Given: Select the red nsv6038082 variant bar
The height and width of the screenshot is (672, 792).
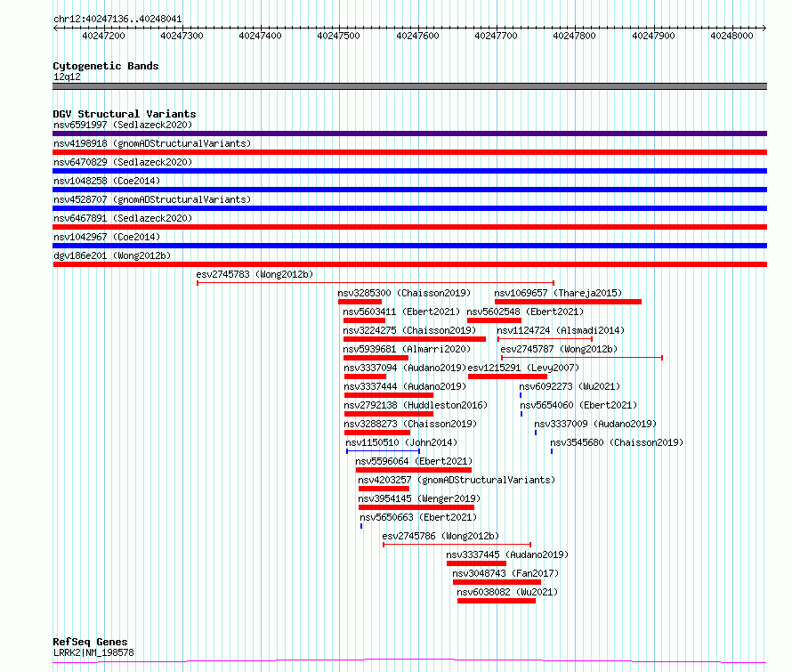Looking at the screenshot, I should pos(497,602).
